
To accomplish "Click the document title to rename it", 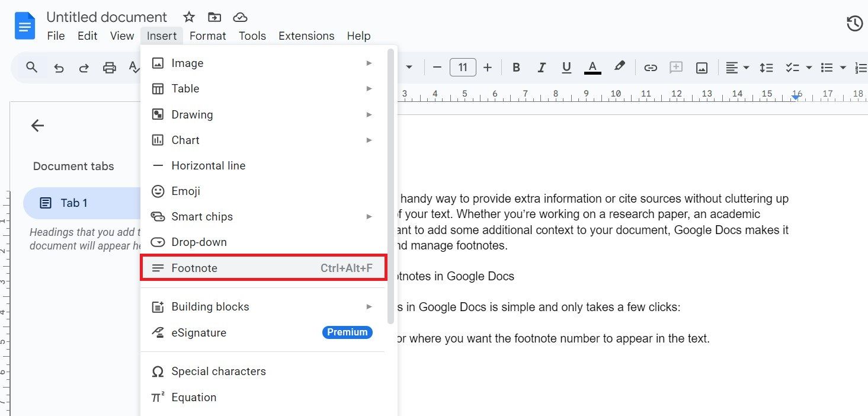I will 107,17.
